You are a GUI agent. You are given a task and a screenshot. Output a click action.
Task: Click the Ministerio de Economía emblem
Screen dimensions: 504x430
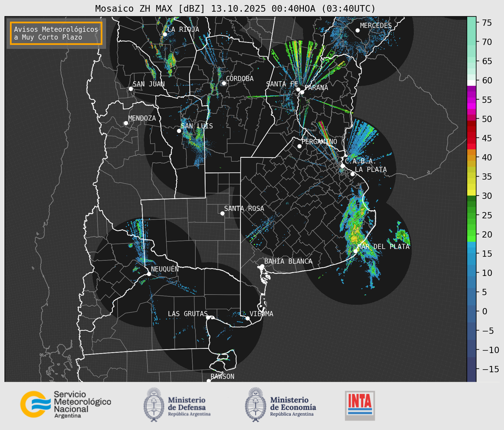[255, 405]
